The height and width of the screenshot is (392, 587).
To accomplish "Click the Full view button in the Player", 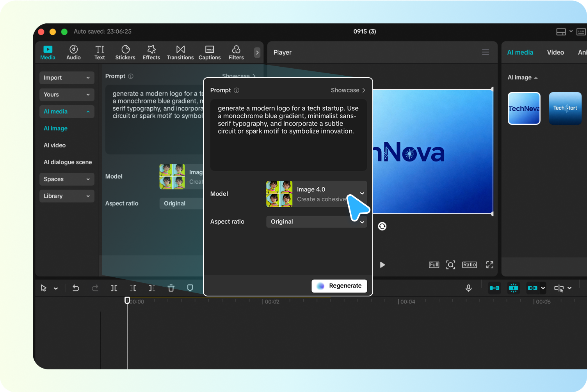I will pos(434,265).
